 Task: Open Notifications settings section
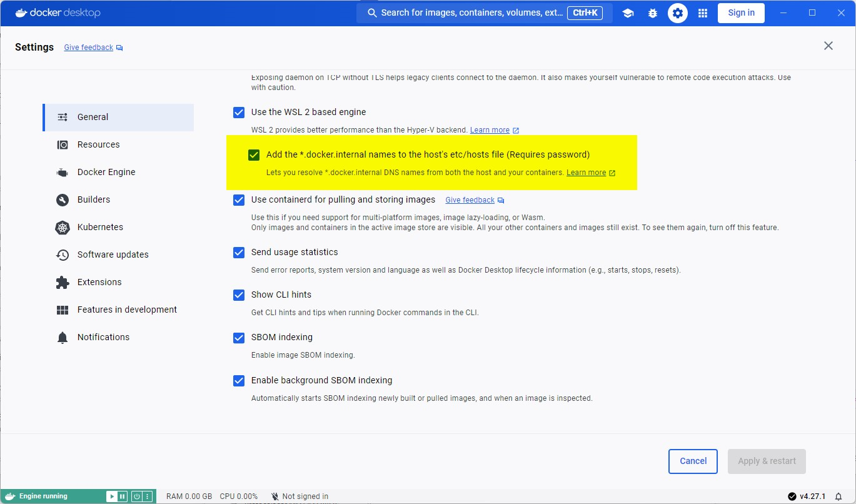click(118, 337)
